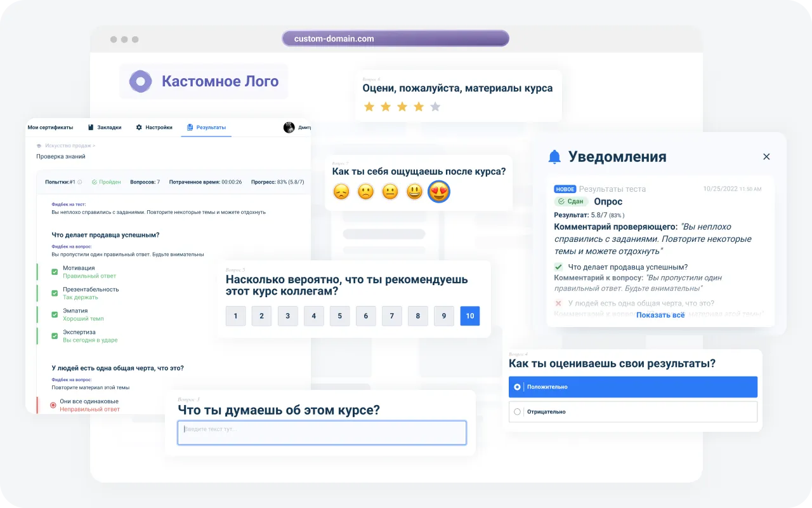Click the notifications bell icon
This screenshot has width=812, height=508.
pos(554,157)
